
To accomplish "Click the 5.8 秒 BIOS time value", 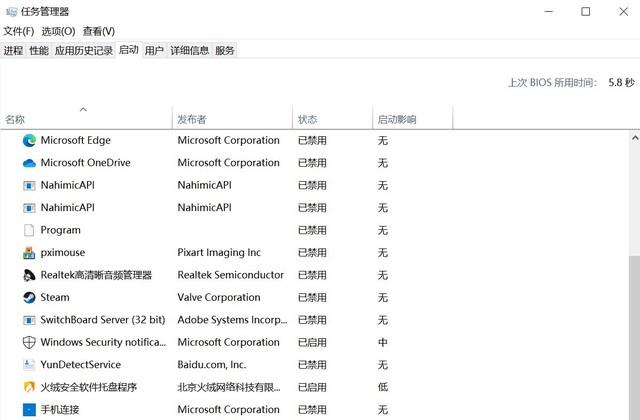I will point(621,82).
